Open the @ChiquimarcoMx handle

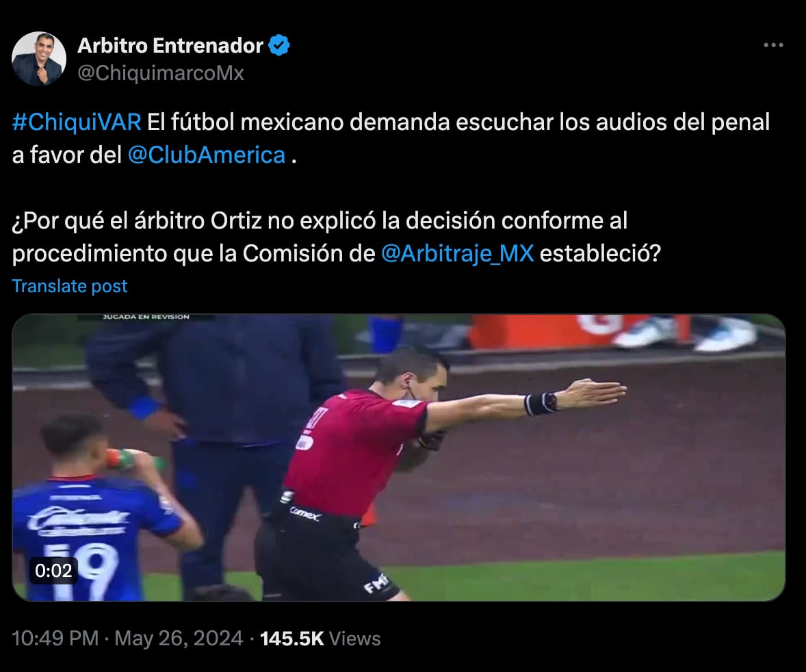(x=160, y=73)
